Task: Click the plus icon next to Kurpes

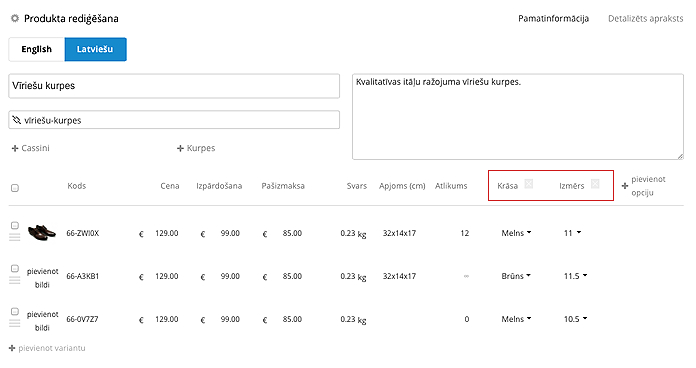Action: (180, 148)
